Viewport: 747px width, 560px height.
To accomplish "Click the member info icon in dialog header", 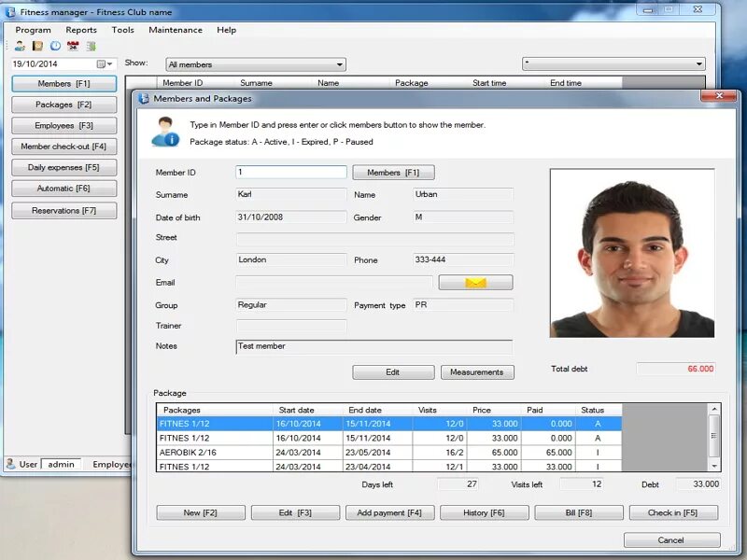I will point(165,132).
